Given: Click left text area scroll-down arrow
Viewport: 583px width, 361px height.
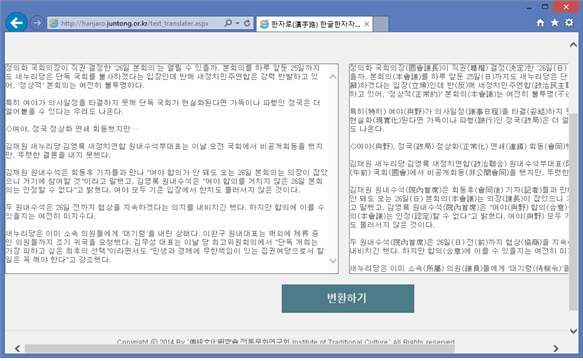Looking at the screenshot, I should 333,261.
